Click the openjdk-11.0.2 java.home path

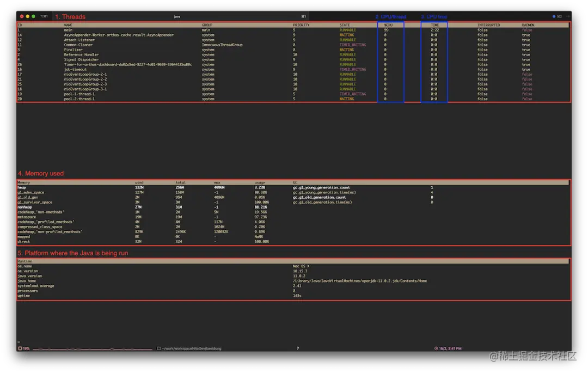(x=360, y=281)
